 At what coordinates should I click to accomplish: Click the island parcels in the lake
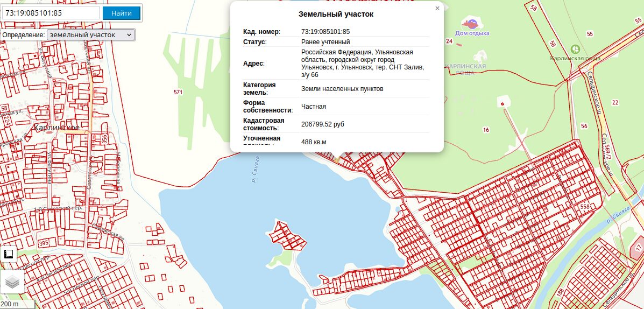pyautogui.click(x=285, y=235)
